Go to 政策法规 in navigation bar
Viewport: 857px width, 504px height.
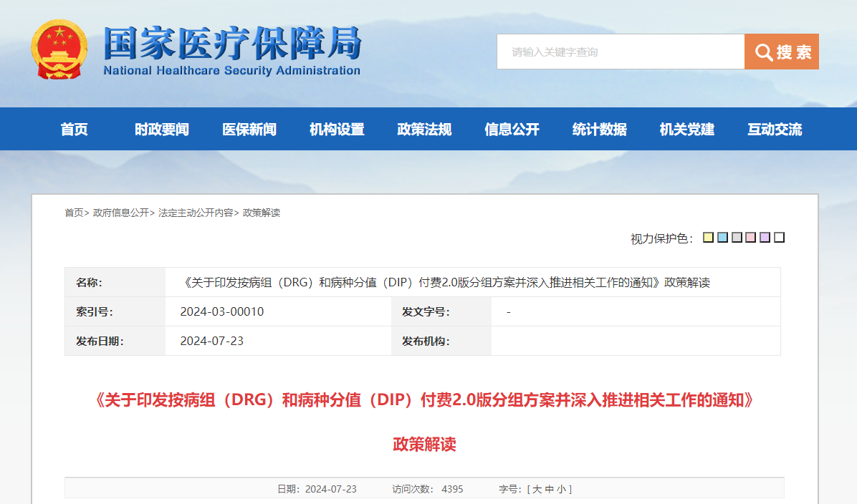(424, 130)
